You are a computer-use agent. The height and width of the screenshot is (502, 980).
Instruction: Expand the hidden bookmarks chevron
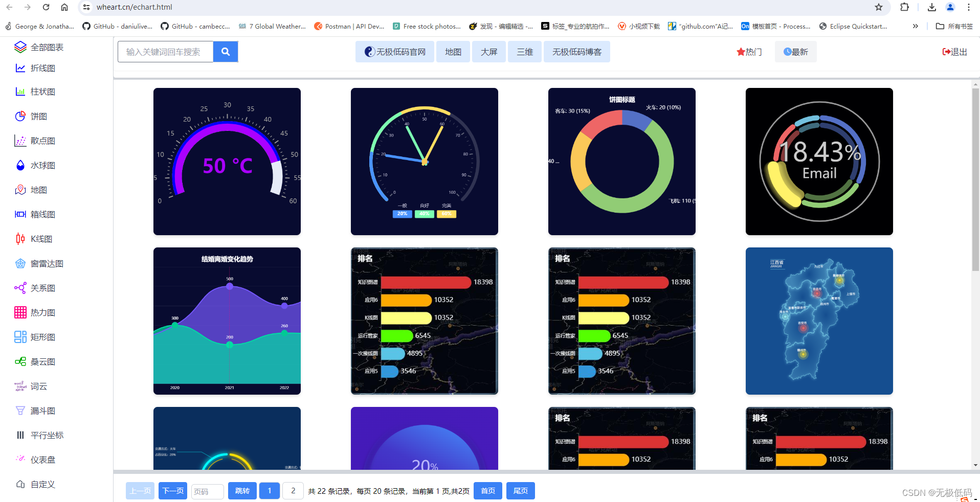click(916, 26)
